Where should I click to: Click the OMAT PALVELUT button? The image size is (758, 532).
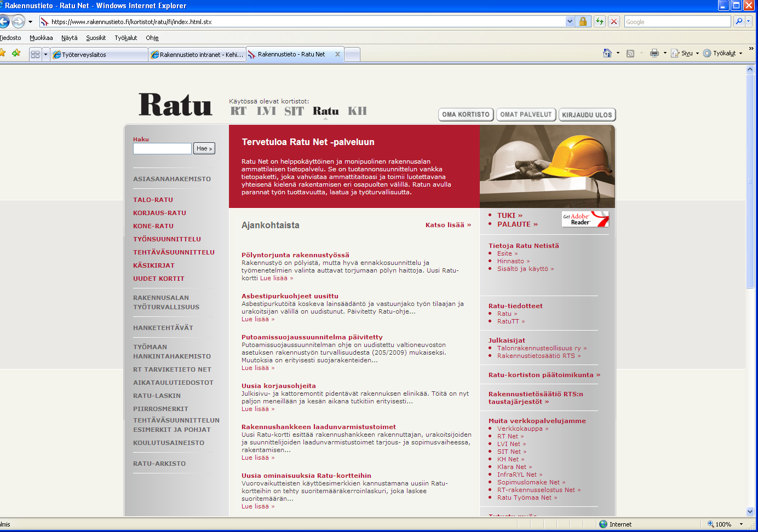coord(526,114)
